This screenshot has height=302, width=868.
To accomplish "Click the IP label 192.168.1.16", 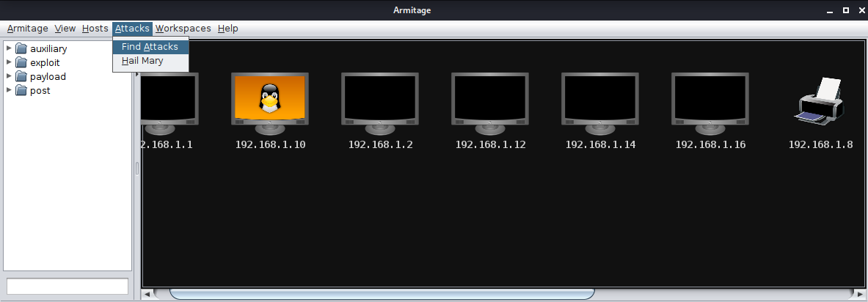I will click(711, 145).
